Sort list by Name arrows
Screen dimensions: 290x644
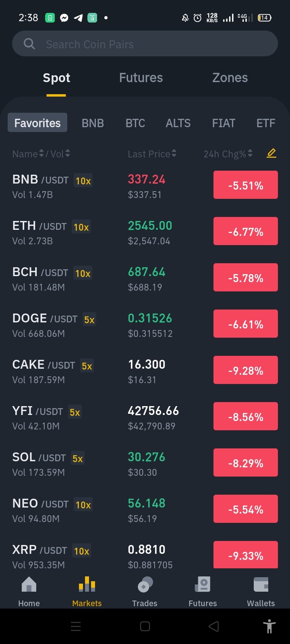point(41,153)
